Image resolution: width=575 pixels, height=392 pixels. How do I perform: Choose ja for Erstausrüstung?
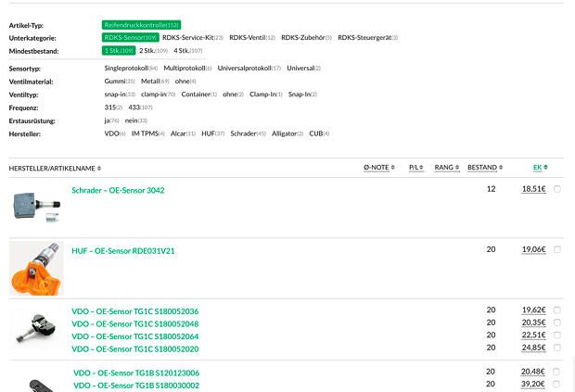pos(111,120)
